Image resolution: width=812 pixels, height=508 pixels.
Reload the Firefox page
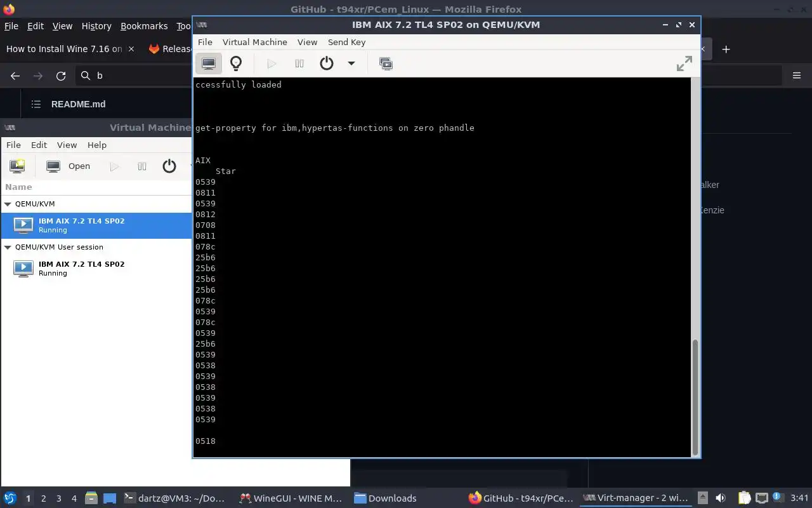61,76
